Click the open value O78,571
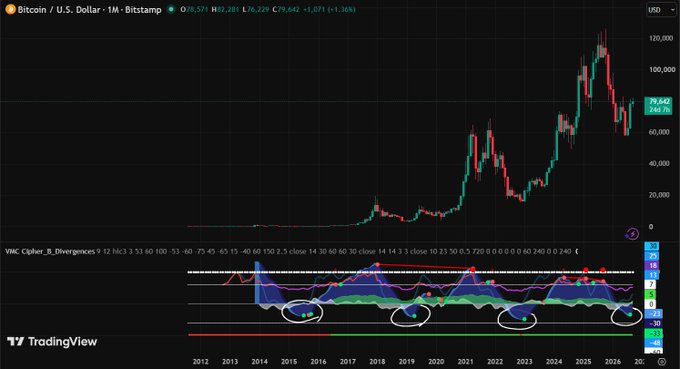680x369 pixels. [194, 9]
